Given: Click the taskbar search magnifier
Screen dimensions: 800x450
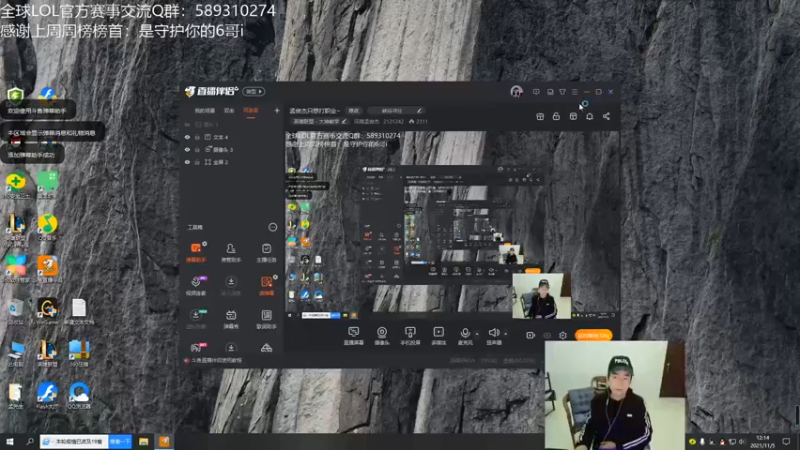Looking at the screenshot, I should (x=30, y=441).
